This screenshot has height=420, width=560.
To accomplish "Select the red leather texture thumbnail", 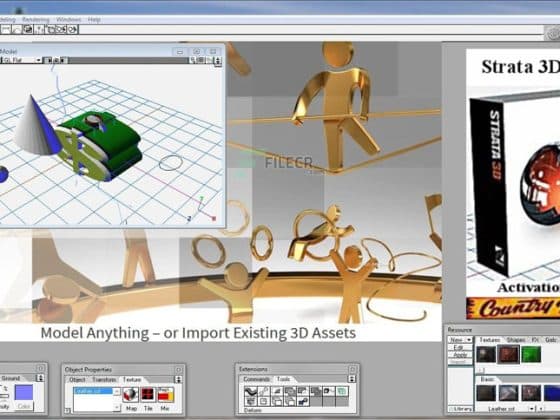I will (x=508, y=355).
